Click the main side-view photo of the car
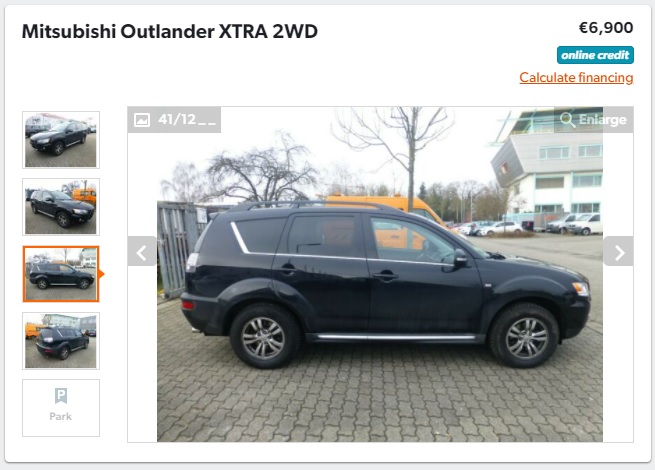Image resolution: width=655 pixels, height=470 pixels. click(380, 274)
